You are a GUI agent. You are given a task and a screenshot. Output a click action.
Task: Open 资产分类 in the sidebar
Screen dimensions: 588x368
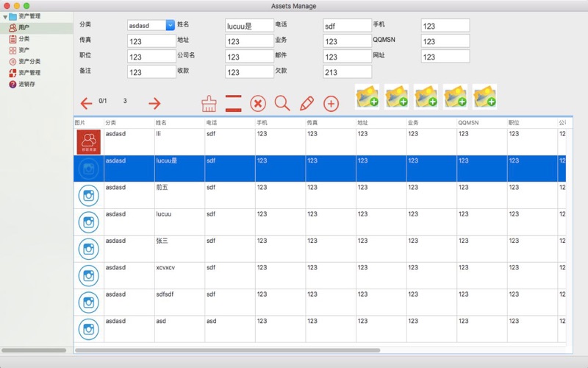[29, 62]
